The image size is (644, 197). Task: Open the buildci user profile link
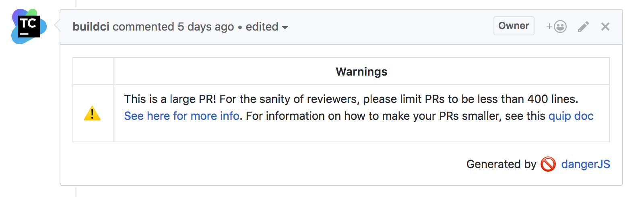click(x=91, y=27)
